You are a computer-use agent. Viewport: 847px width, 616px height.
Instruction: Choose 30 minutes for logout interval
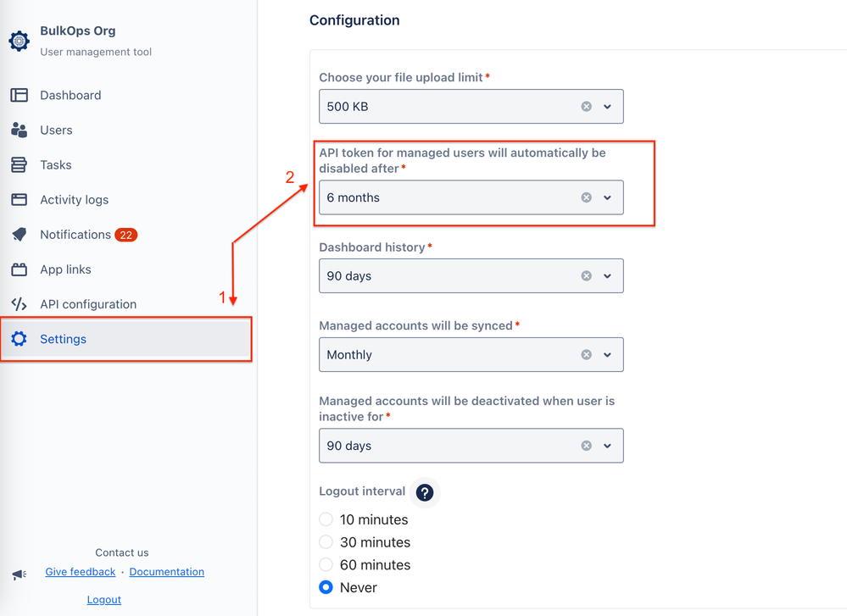click(326, 542)
